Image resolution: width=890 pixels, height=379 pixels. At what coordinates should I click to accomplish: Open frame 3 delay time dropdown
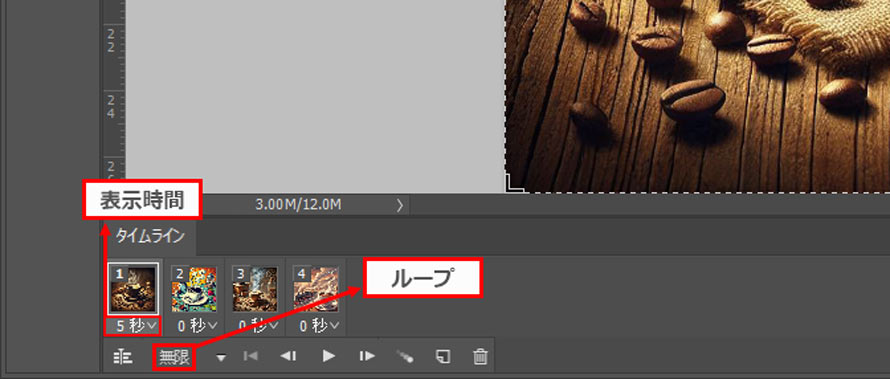(x=257, y=326)
